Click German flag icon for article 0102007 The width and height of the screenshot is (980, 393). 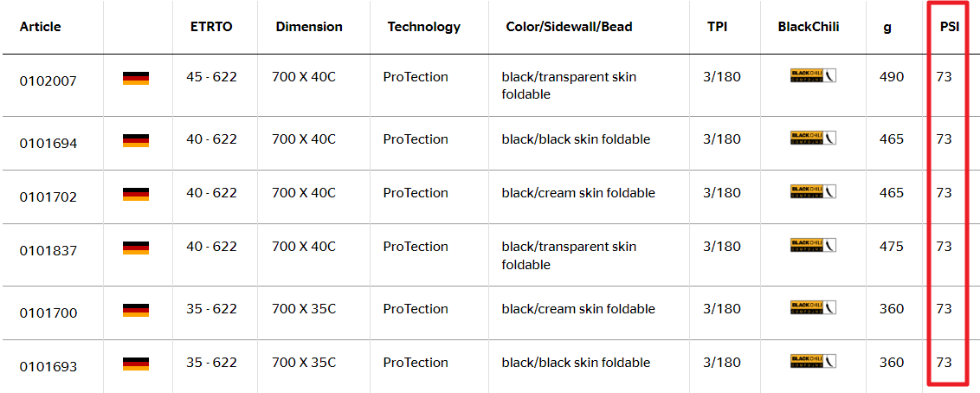[136, 79]
